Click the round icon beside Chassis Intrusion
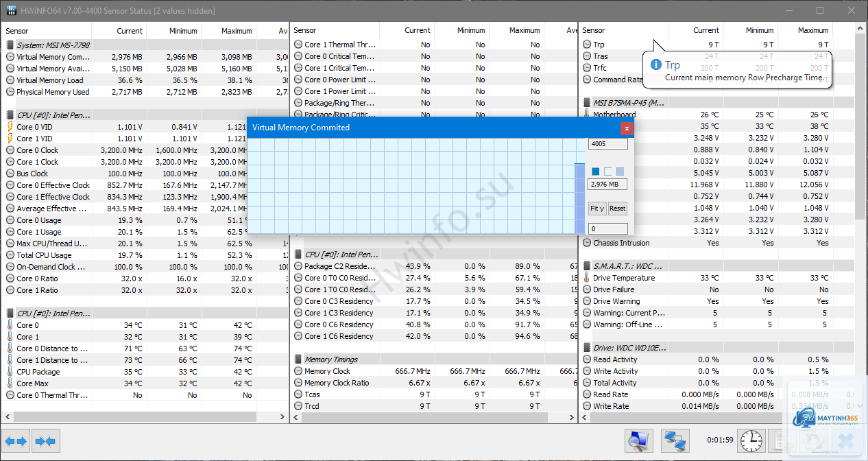 coord(588,243)
